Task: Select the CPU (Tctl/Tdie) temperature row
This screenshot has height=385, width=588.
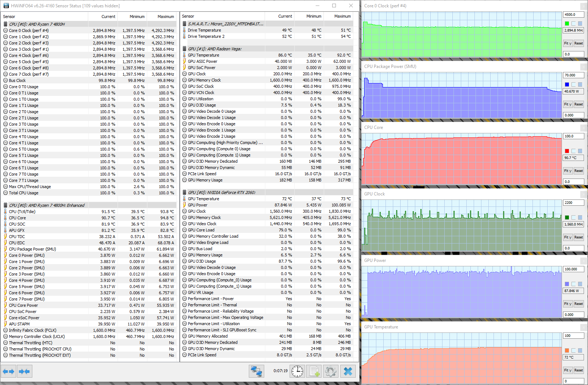Action: point(89,212)
